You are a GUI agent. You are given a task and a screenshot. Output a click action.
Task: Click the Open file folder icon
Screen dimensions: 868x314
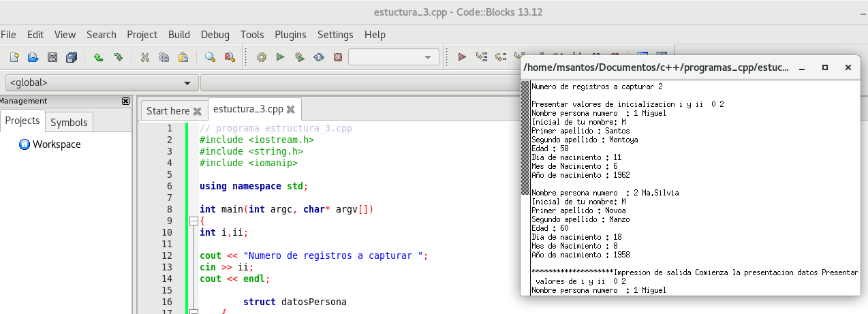click(x=33, y=58)
